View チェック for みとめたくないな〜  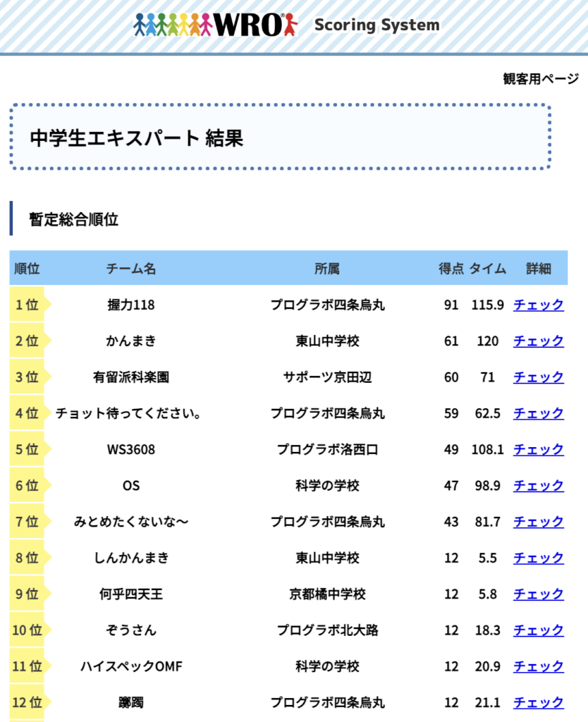(538, 522)
